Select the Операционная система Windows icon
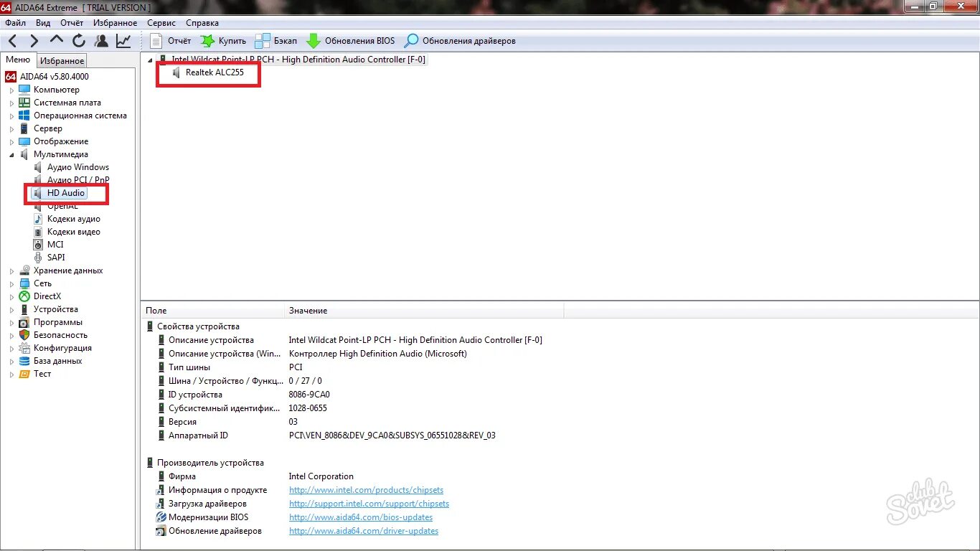The image size is (980, 551). (24, 116)
